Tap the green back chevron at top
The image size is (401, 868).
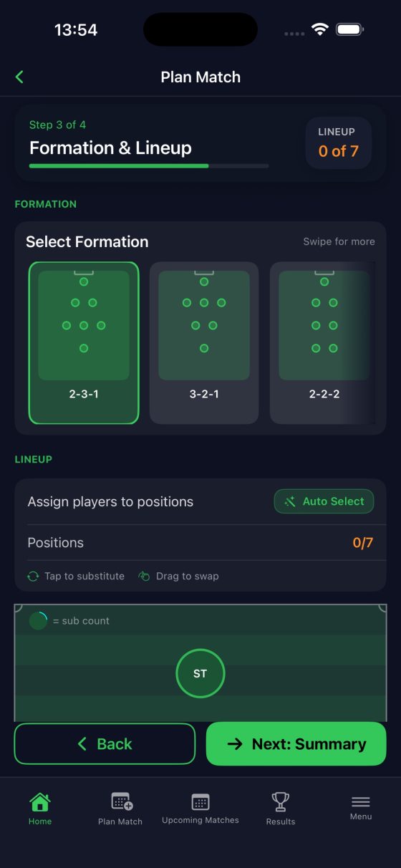pos(19,77)
